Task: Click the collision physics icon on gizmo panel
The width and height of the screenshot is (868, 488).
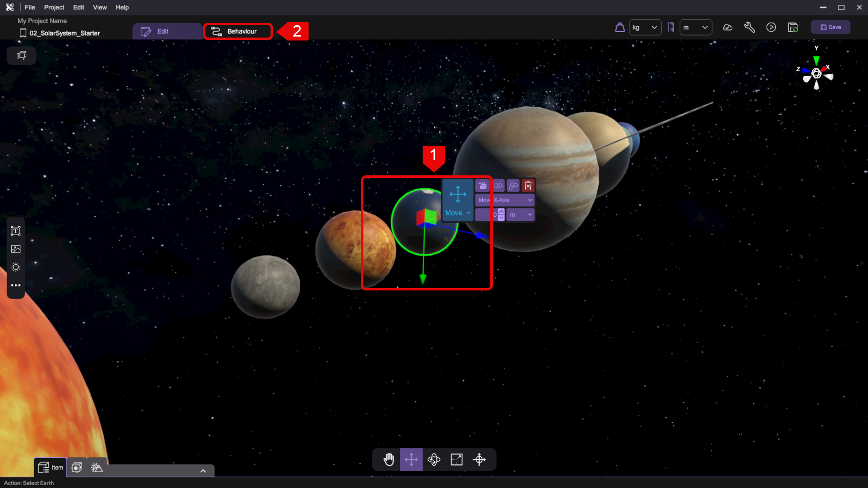Action: [513, 186]
